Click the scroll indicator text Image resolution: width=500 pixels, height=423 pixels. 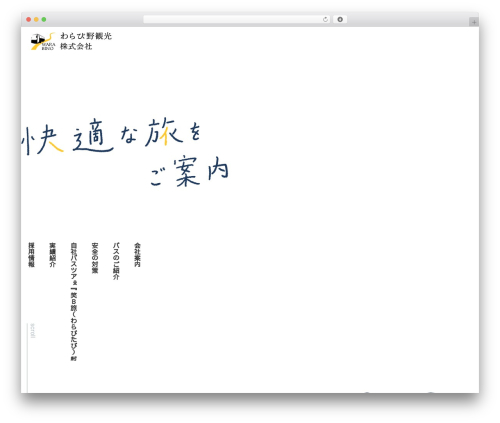[32, 330]
